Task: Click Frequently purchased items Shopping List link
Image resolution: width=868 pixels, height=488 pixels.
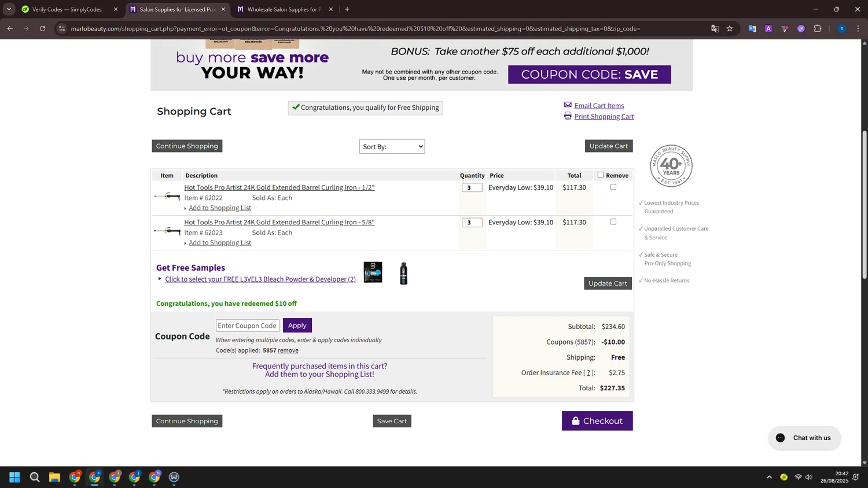Action: click(x=319, y=370)
